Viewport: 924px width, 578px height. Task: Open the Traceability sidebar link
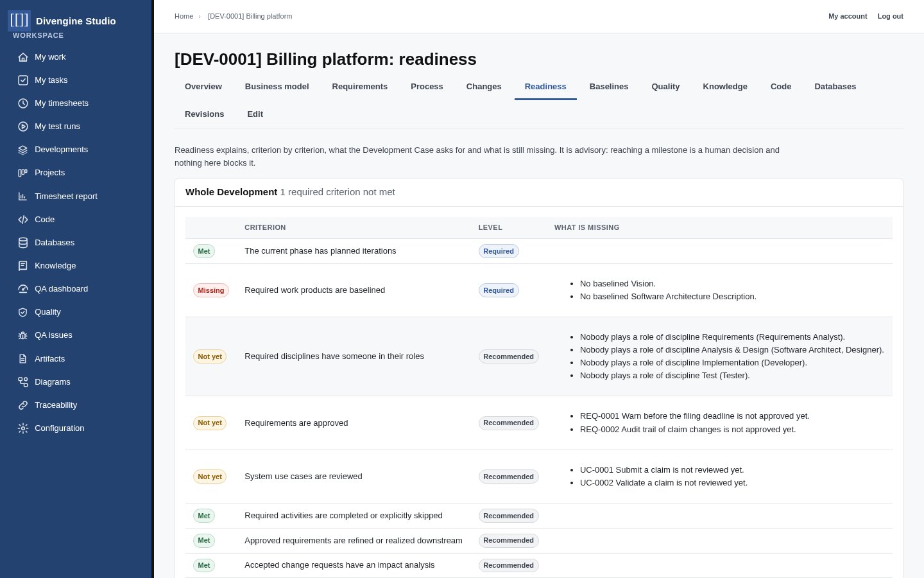[x=76, y=405]
